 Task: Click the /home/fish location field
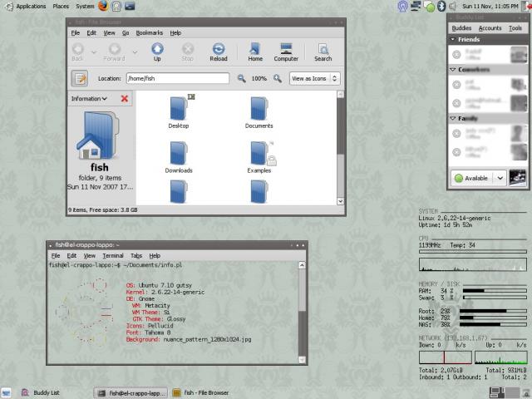pos(178,78)
